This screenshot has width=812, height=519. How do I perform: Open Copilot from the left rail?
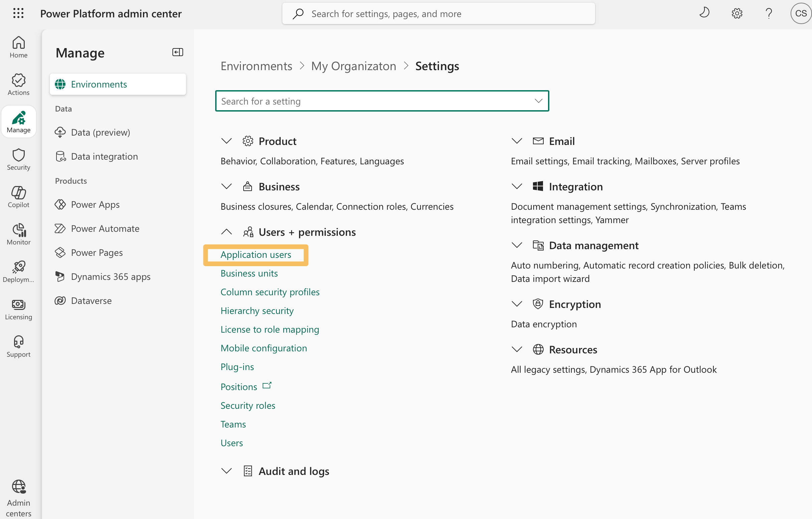[19, 197]
